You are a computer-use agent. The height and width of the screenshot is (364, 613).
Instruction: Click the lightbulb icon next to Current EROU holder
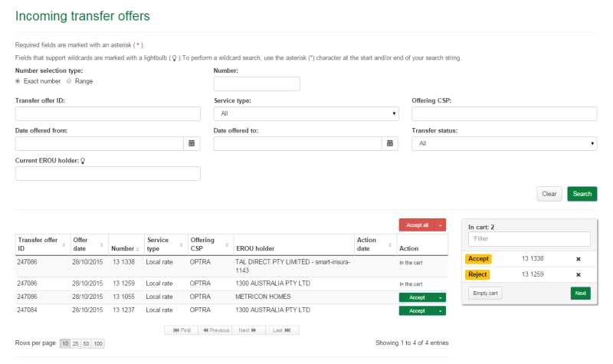point(83,161)
